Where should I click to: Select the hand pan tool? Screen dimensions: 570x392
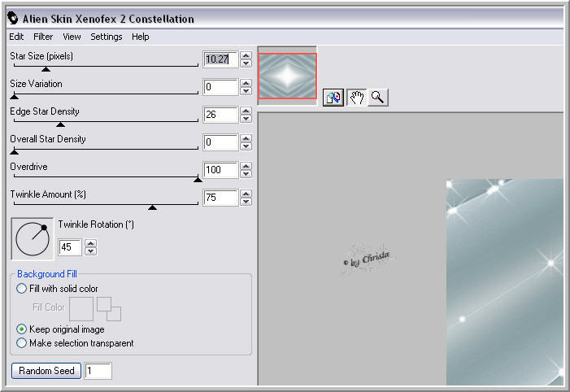[x=355, y=98]
